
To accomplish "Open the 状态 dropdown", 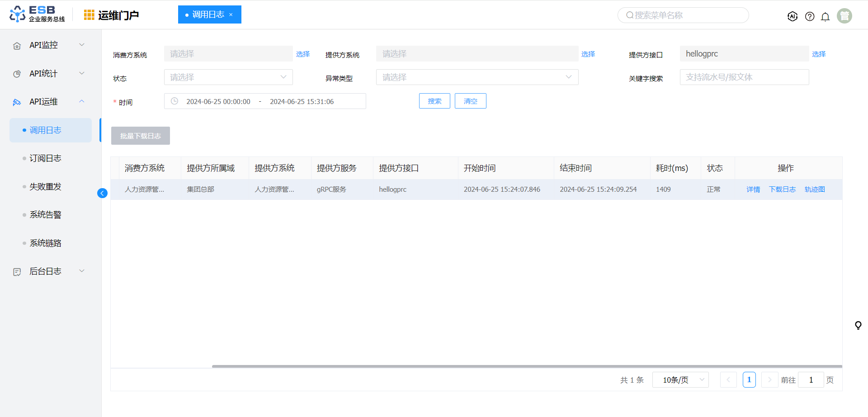I will click(228, 77).
